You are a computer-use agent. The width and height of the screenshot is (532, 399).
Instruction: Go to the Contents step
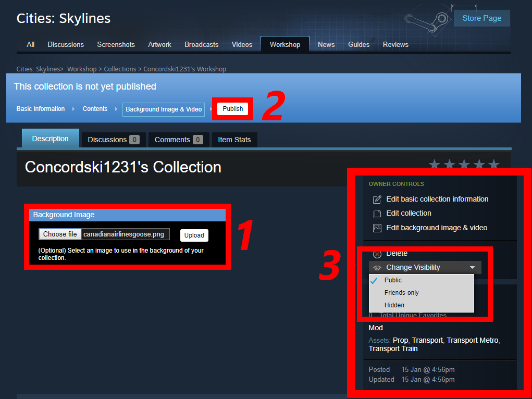[x=95, y=109]
